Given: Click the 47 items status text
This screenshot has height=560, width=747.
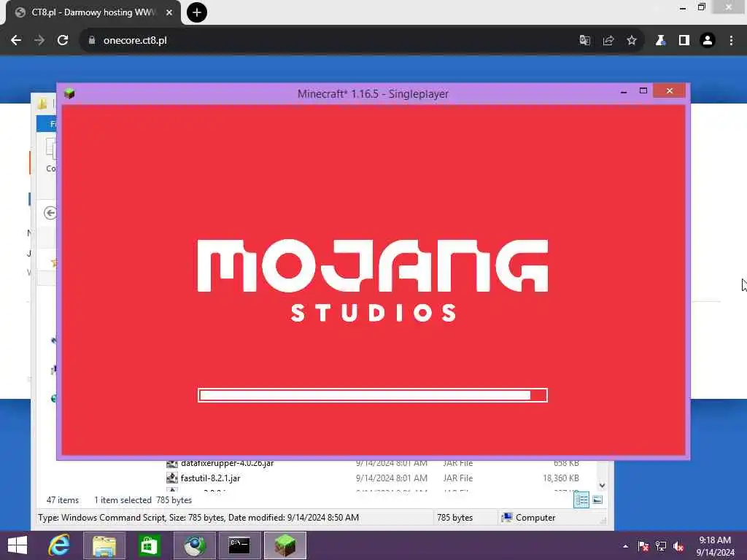Looking at the screenshot, I should click(63, 500).
